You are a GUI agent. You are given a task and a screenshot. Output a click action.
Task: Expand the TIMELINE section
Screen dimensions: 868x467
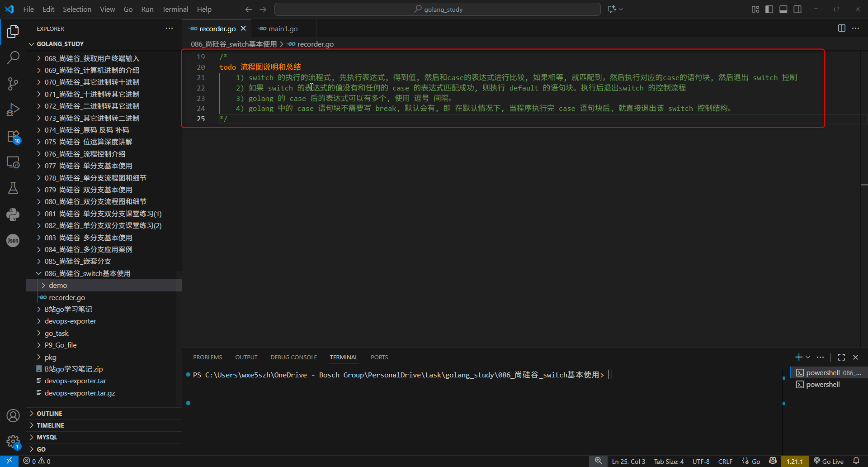[x=104, y=425]
